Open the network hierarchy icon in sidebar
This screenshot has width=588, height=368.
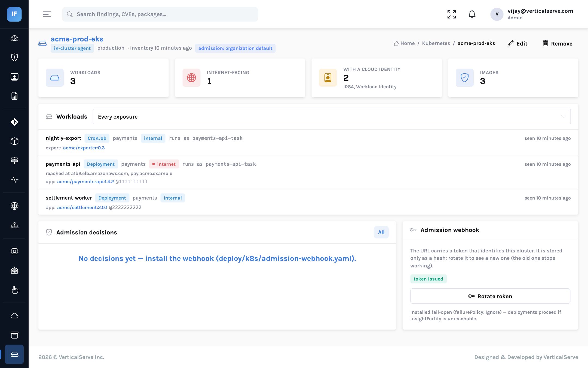(x=14, y=225)
